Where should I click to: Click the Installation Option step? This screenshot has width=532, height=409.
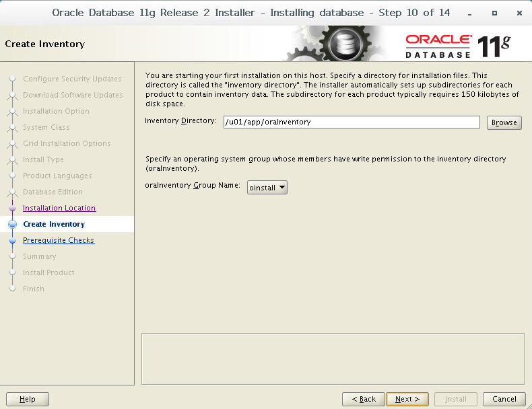57,111
